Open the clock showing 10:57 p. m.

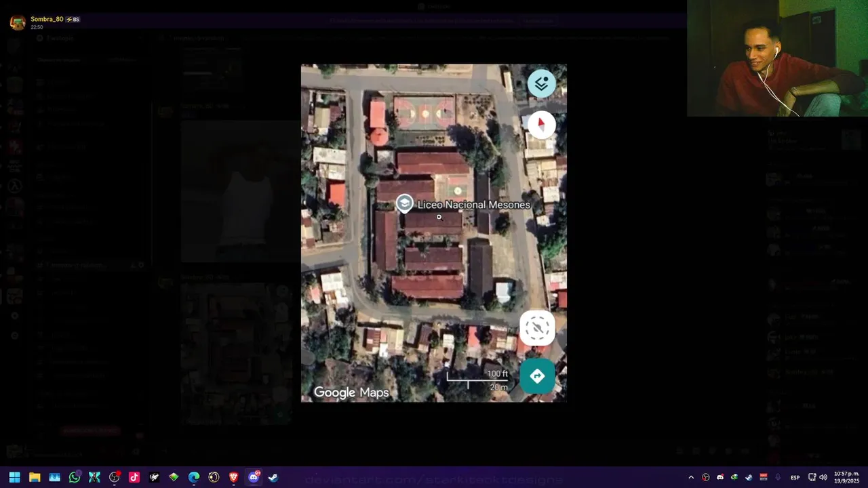846,477
